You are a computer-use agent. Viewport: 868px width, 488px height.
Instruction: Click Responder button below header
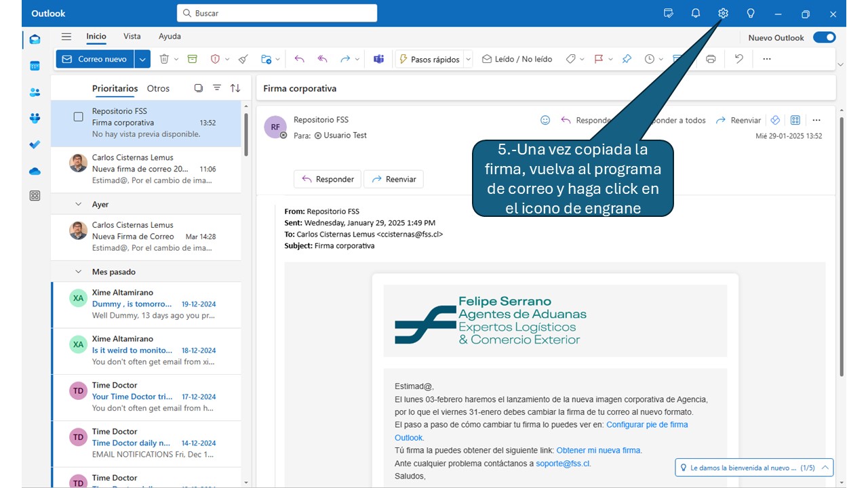click(328, 179)
